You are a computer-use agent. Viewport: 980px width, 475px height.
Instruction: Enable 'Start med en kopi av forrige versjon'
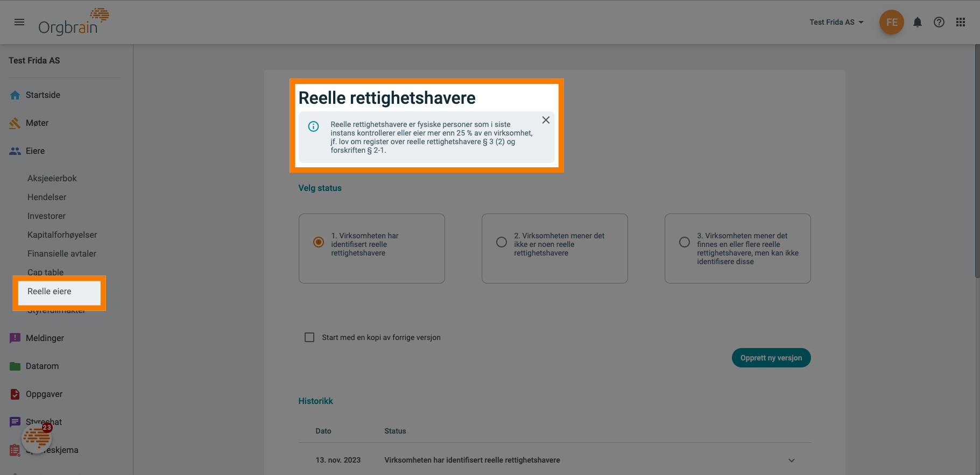point(309,337)
